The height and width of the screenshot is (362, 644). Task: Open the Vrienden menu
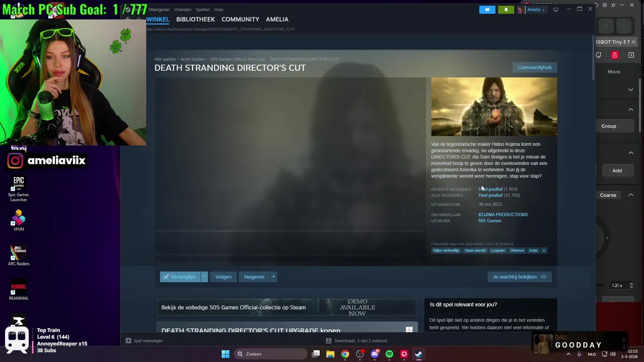point(183,10)
